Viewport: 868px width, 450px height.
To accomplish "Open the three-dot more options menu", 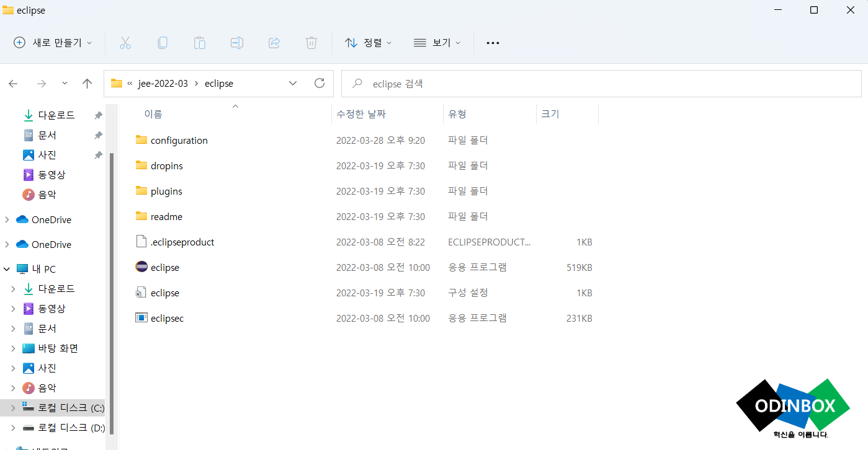I will [493, 43].
